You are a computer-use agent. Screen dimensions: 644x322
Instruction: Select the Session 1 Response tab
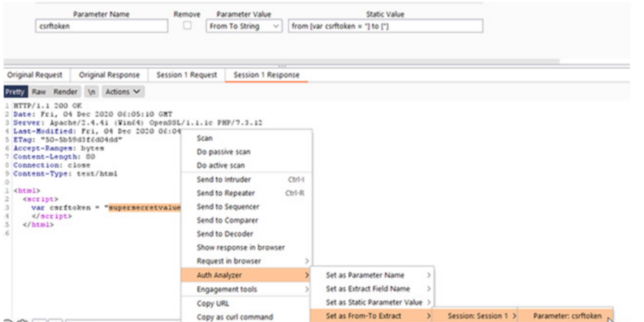point(267,75)
